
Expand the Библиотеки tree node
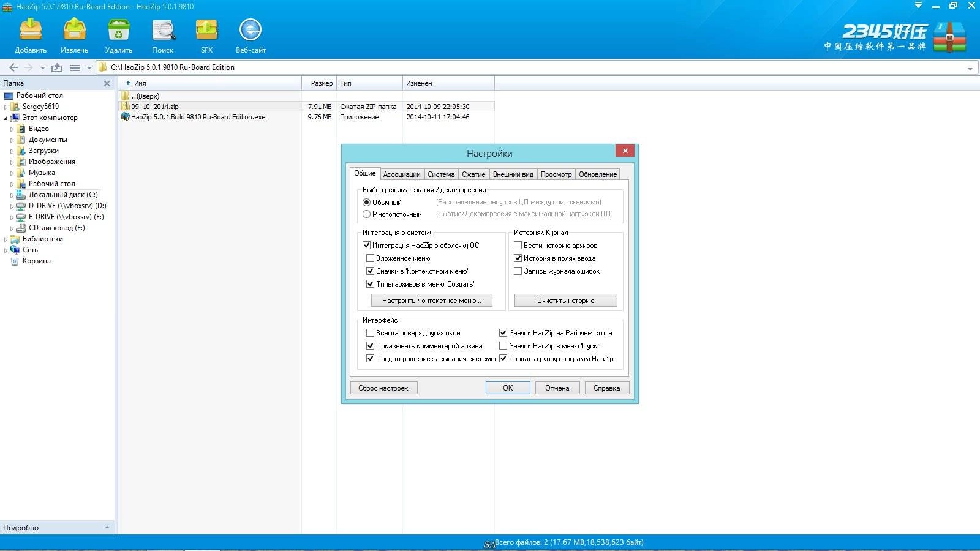point(6,239)
